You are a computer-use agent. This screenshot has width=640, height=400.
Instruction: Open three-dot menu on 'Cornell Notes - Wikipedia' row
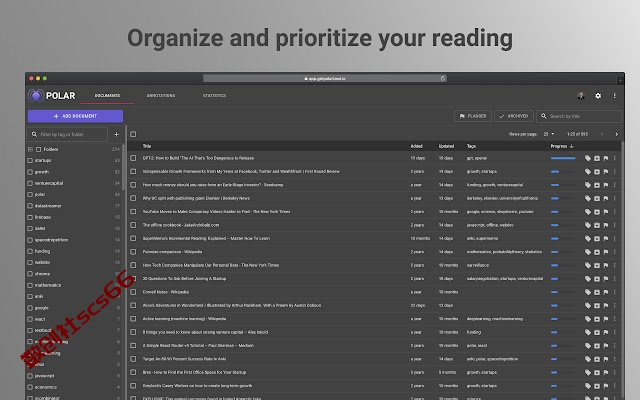click(x=615, y=292)
